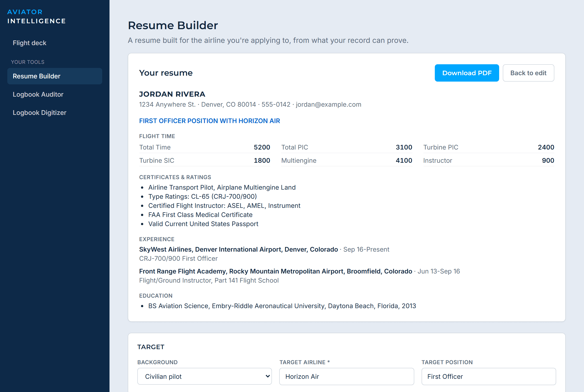Image resolution: width=584 pixels, height=392 pixels.
Task: Open Flight deck in the sidebar
Action: pyautogui.click(x=29, y=43)
